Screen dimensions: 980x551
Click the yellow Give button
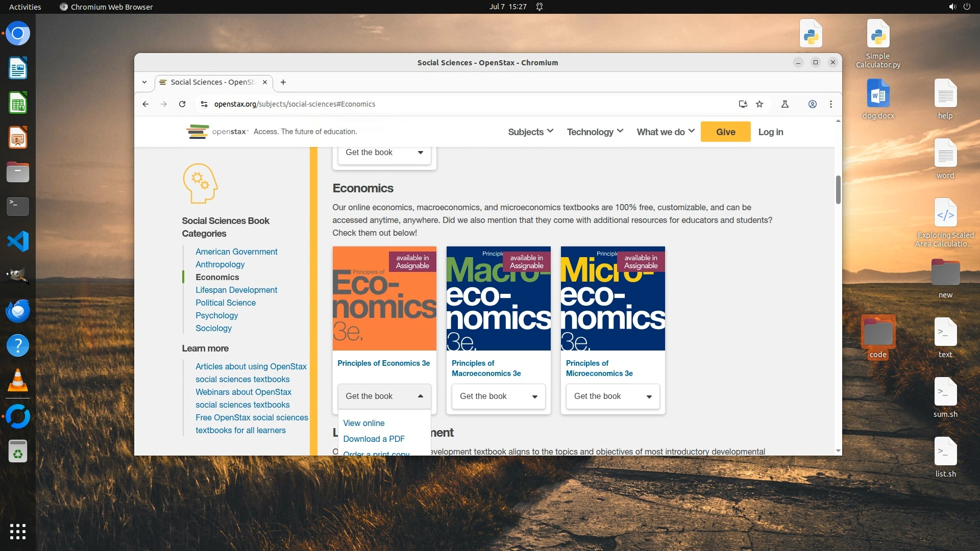725,132
